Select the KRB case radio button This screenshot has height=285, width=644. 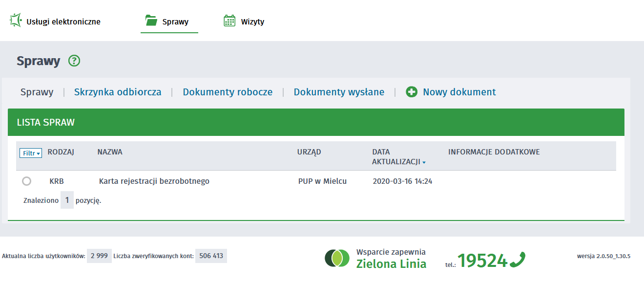[x=27, y=181]
